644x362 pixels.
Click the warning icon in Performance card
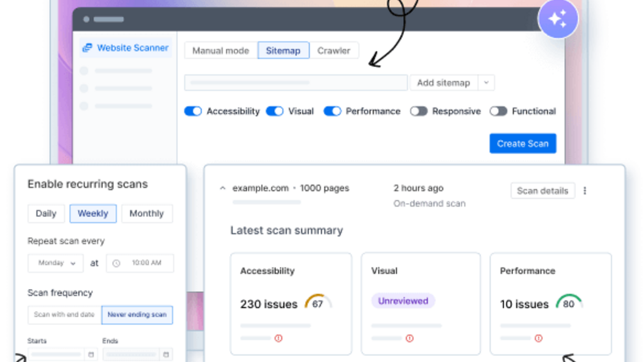coord(538,338)
